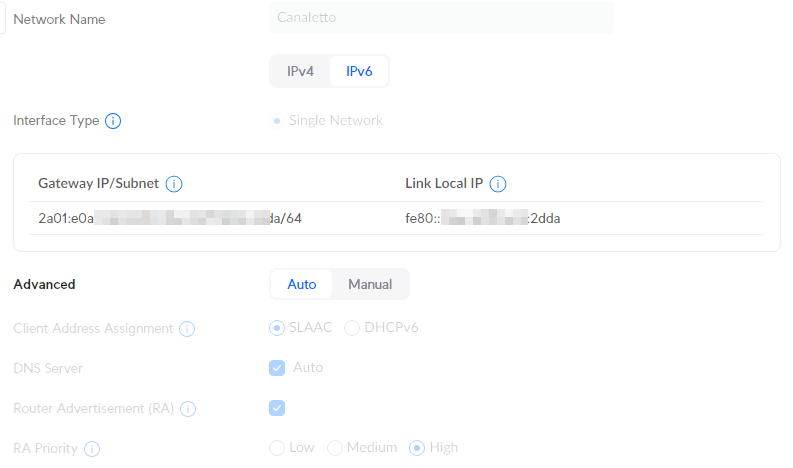The image size is (793, 468).
Task: Click the Interface Type info icon
Action: pyautogui.click(x=113, y=121)
